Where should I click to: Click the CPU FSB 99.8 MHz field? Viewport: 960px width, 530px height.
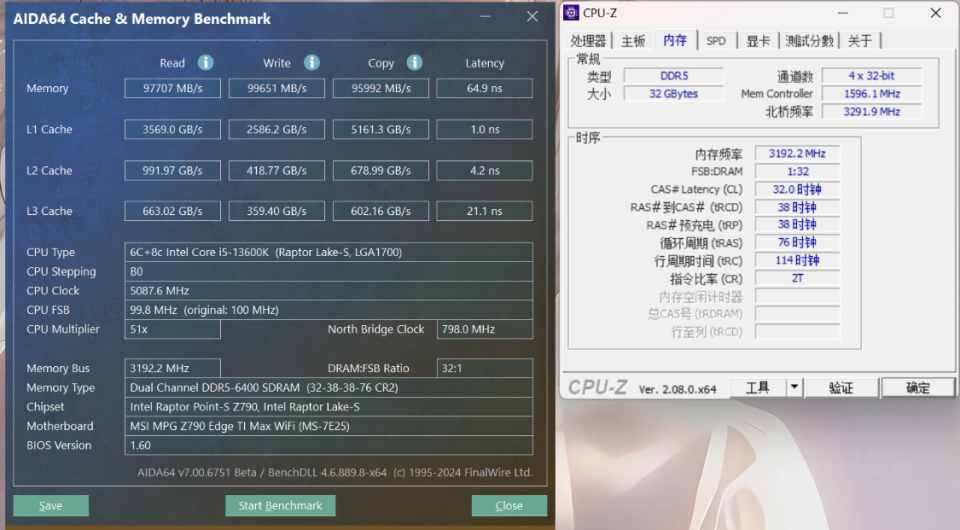pos(329,310)
